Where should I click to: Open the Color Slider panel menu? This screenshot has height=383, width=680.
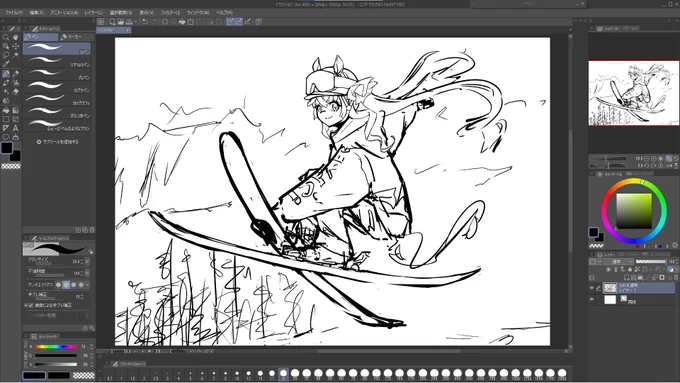click(26, 336)
